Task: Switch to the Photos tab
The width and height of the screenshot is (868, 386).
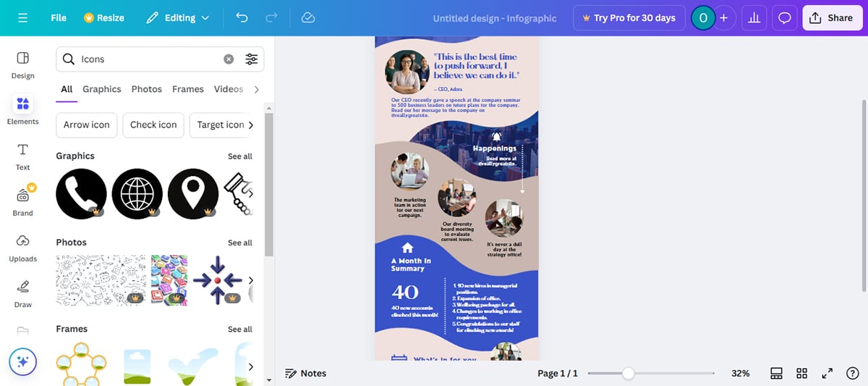Action: 146,89
